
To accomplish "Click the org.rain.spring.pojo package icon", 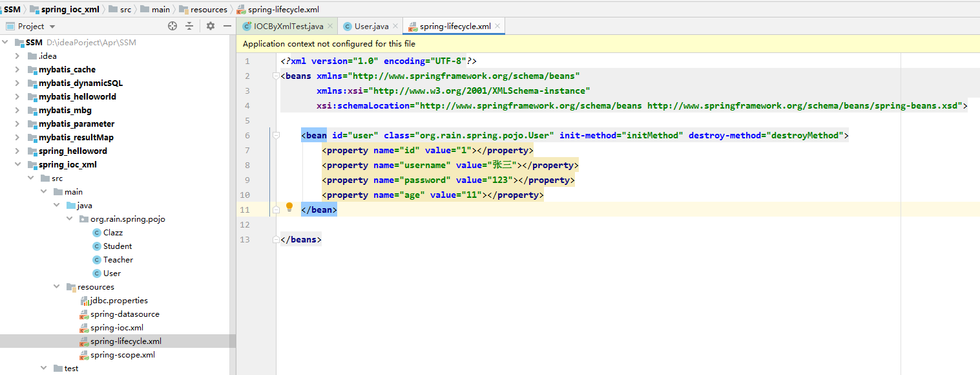I will (84, 219).
